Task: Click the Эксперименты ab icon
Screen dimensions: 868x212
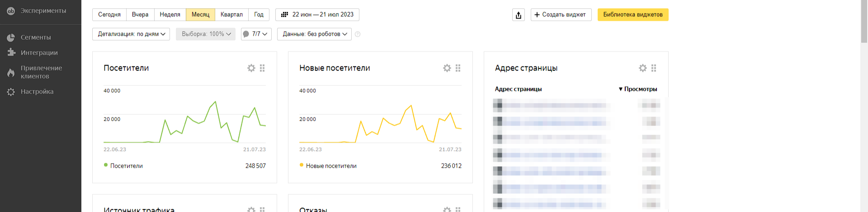Action: click(x=11, y=11)
